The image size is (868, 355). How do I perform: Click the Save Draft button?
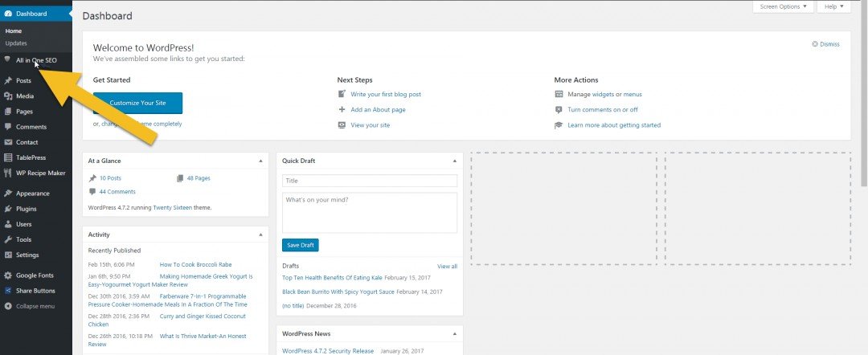click(300, 245)
